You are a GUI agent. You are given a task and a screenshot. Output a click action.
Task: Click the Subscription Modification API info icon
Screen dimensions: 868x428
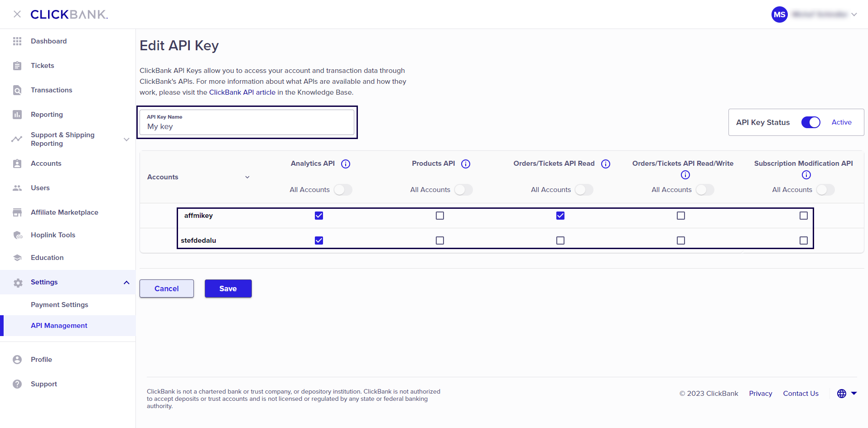point(806,175)
